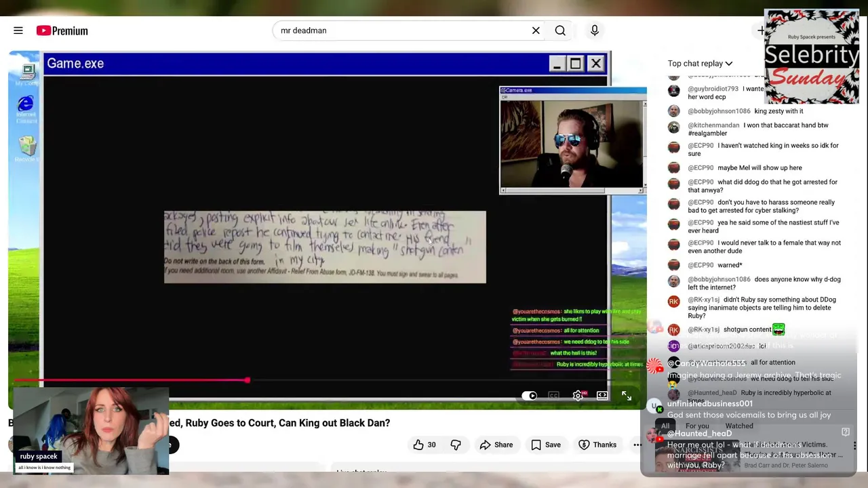Open options menu on Brad Carr video

pyautogui.click(x=854, y=446)
